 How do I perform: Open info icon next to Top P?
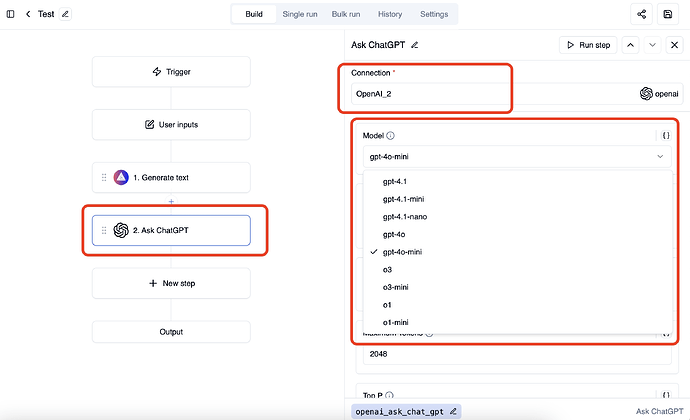(x=389, y=395)
